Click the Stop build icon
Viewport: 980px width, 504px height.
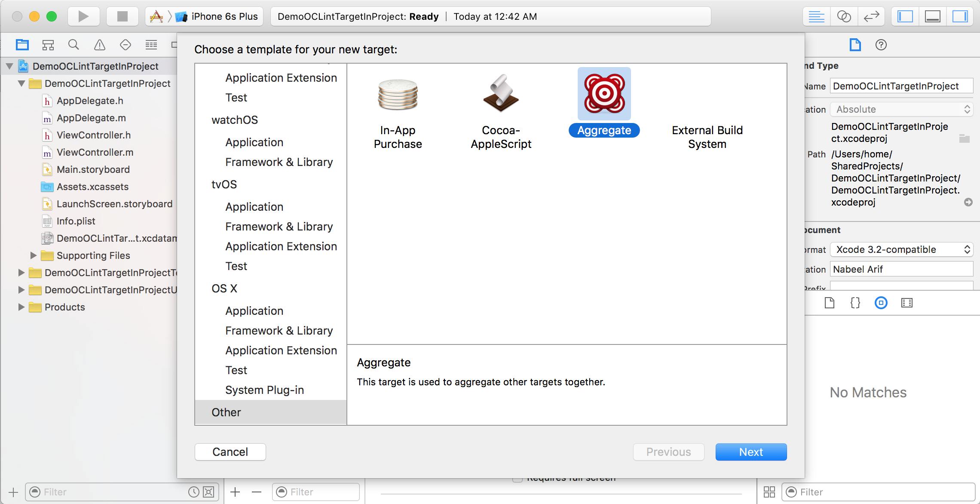tap(122, 16)
